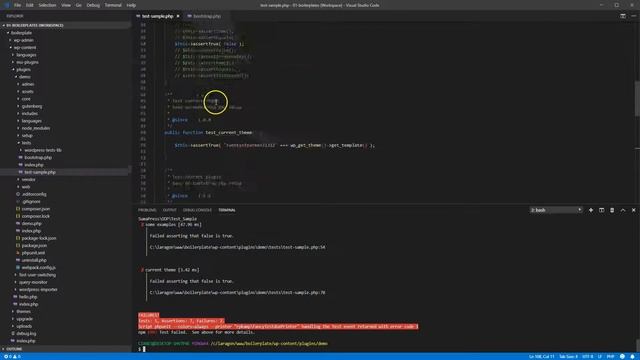This screenshot has width=640, height=360.
Task: Split the terminal with split icon
Action: [x=601, y=210]
